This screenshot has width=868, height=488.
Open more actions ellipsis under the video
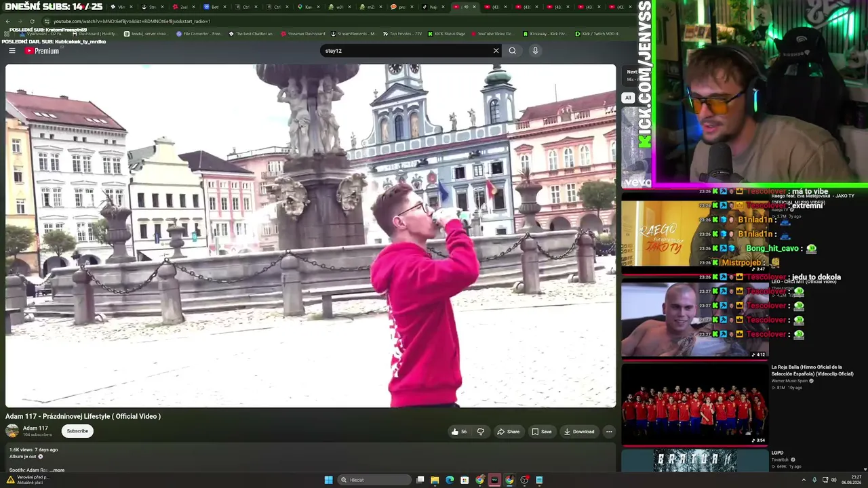(609, 432)
